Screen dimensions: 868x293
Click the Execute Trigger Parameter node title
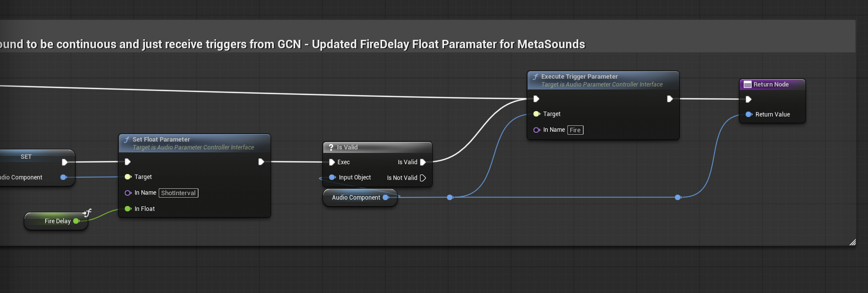click(x=579, y=77)
